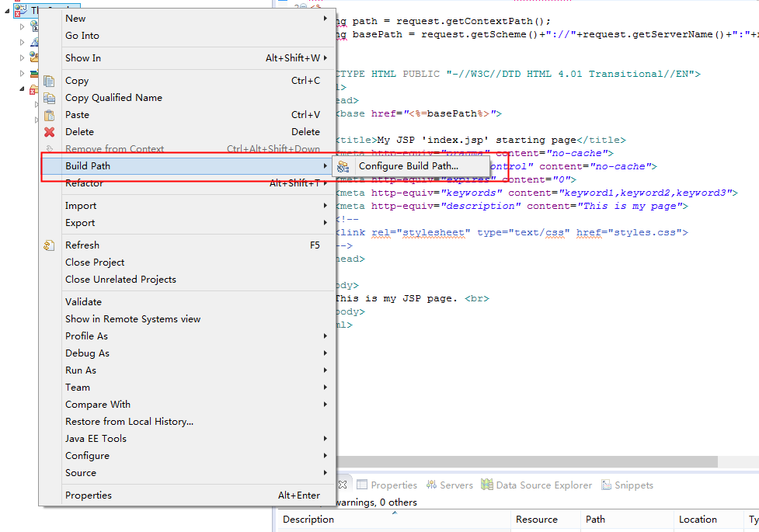Click the icon beside Configure Build Path...

(343, 165)
